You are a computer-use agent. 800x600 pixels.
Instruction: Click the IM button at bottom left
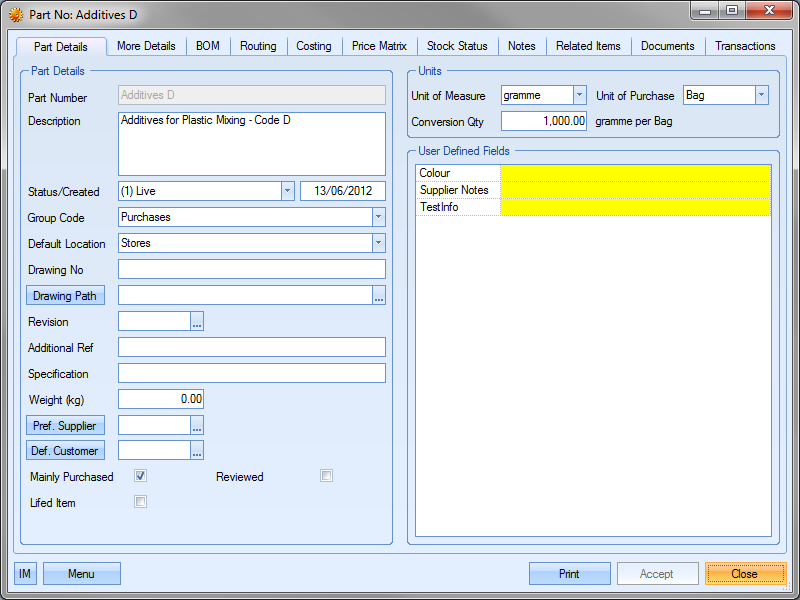25,574
